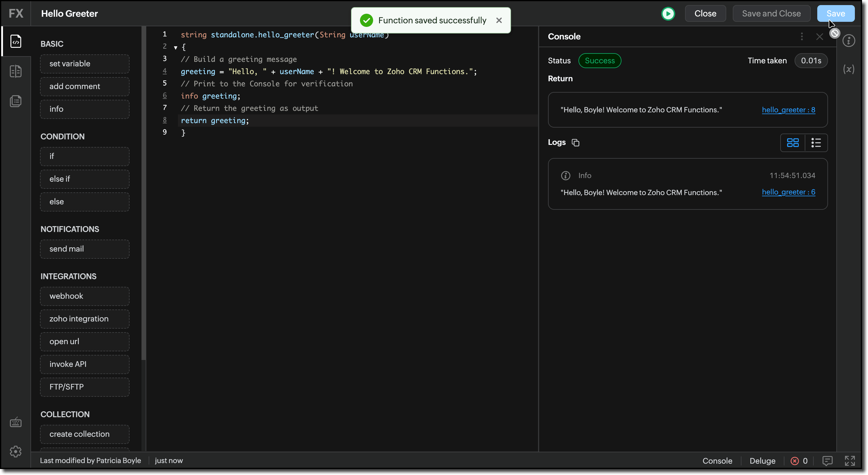
Task: Click the log timestamp 11:54:51.034
Action: point(792,175)
